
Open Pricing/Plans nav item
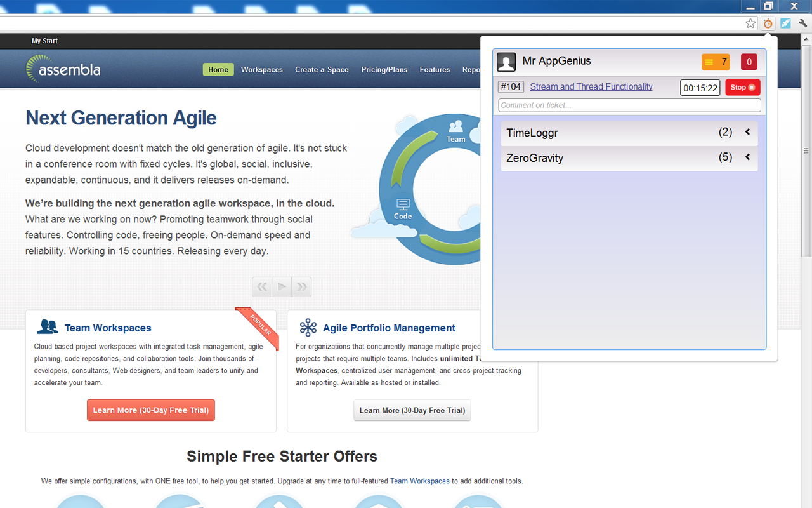(x=384, y=70)
